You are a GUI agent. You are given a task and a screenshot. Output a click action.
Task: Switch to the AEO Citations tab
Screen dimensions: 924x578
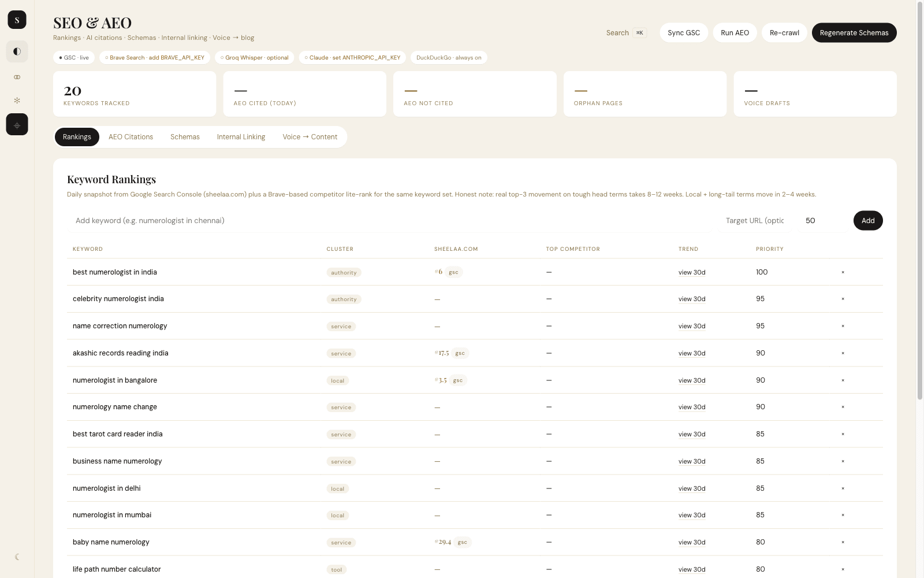click(131, 137)
